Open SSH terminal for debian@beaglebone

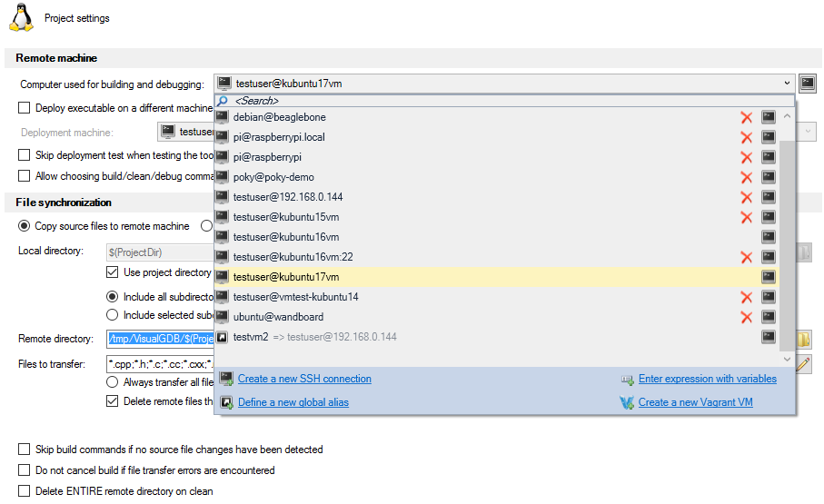[x=769, y=116]
